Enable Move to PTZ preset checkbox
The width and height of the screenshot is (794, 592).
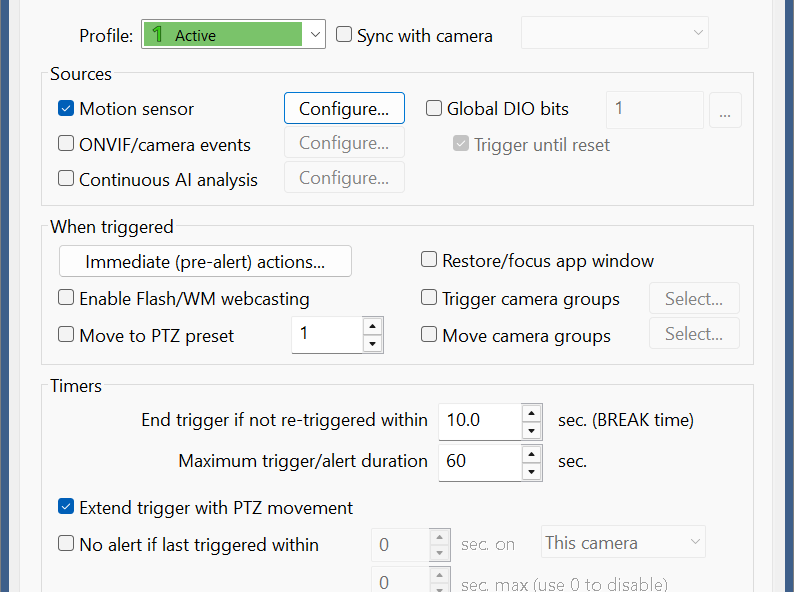[66, 335]
